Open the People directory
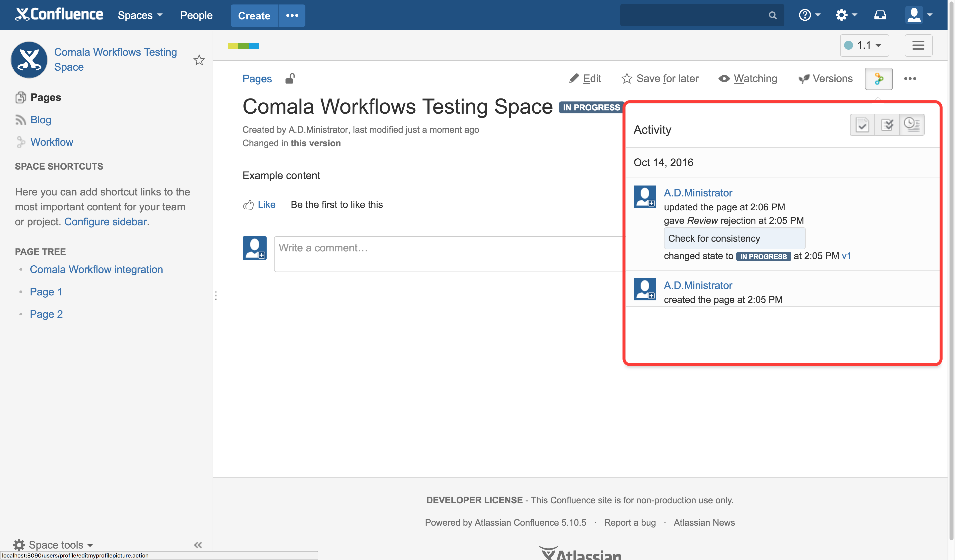The image size is (955, 560). click(196, 15)
